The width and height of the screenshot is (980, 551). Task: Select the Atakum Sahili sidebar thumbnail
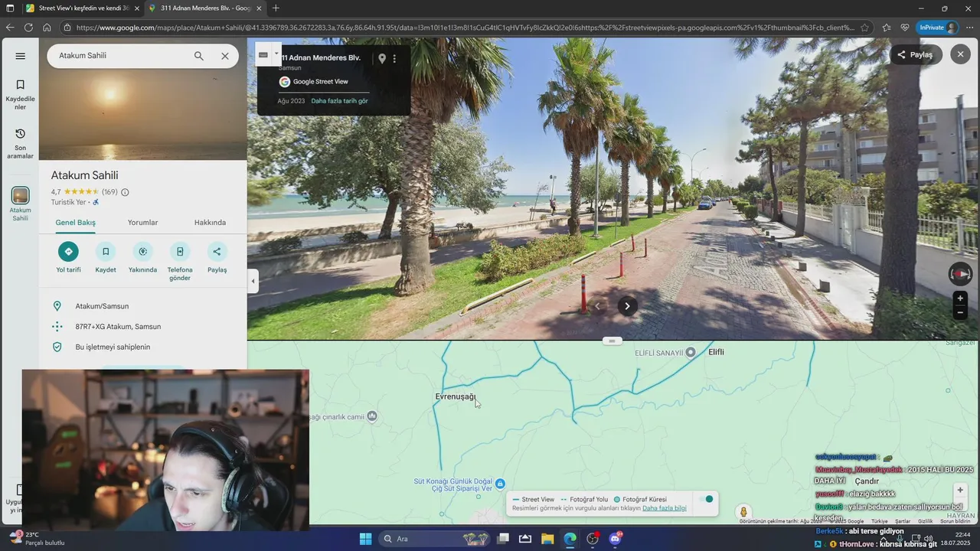pos(21,195)
